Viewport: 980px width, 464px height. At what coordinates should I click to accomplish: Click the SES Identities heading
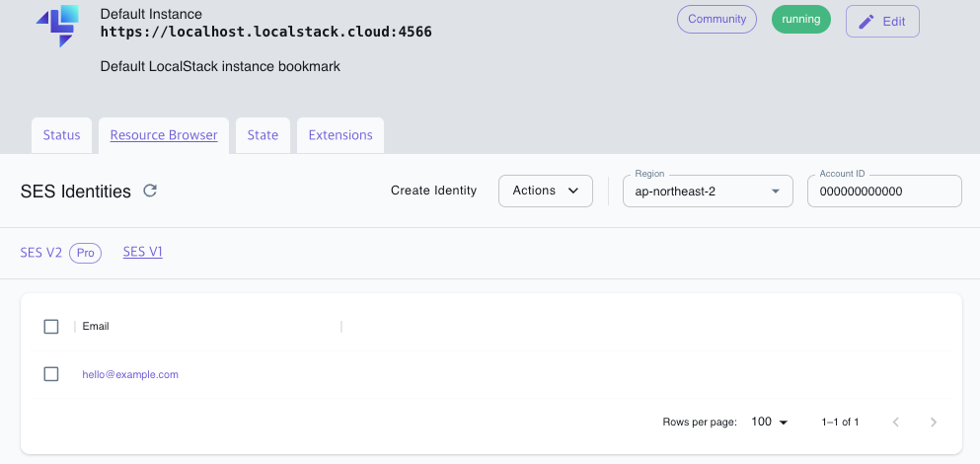point(76,192)
